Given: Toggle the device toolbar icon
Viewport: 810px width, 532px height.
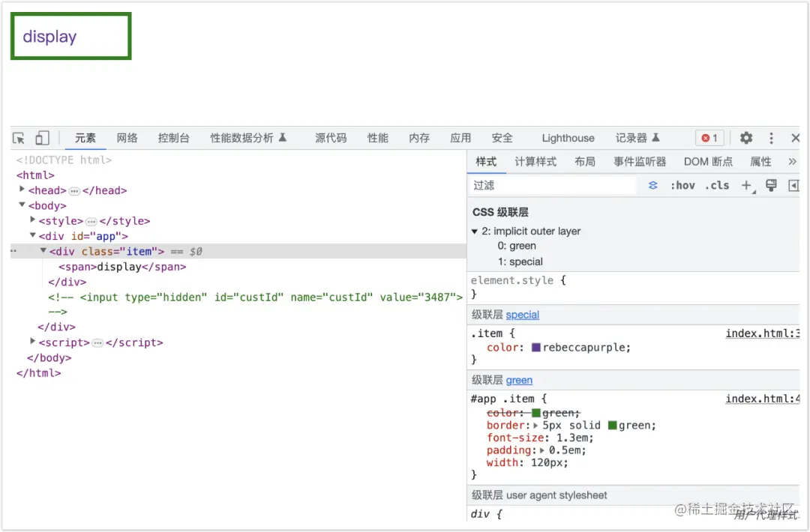Looking at the screenshot, I should (x=42, y=138).
